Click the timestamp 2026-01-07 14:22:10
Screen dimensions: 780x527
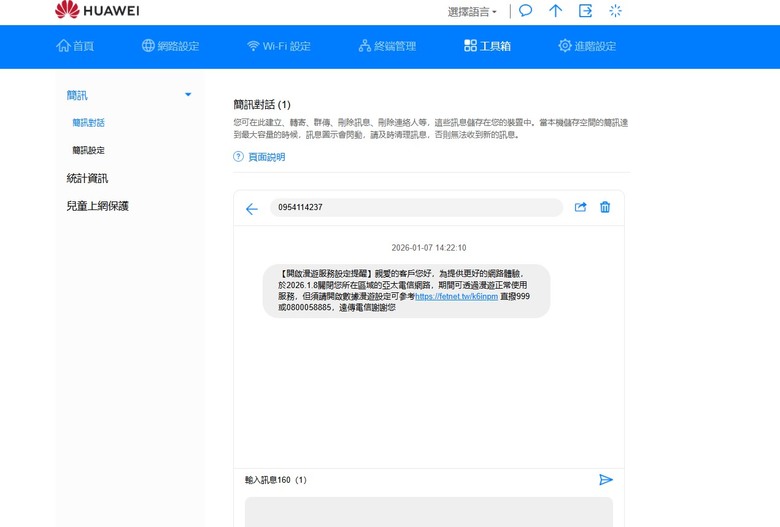coord(429,248)
